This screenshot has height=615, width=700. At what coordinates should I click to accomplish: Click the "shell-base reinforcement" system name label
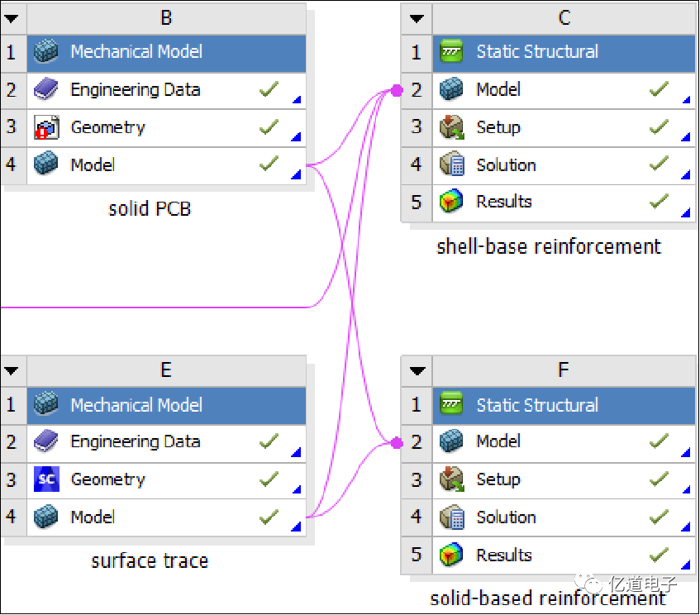pyautogui.click(x=549, y=246)
